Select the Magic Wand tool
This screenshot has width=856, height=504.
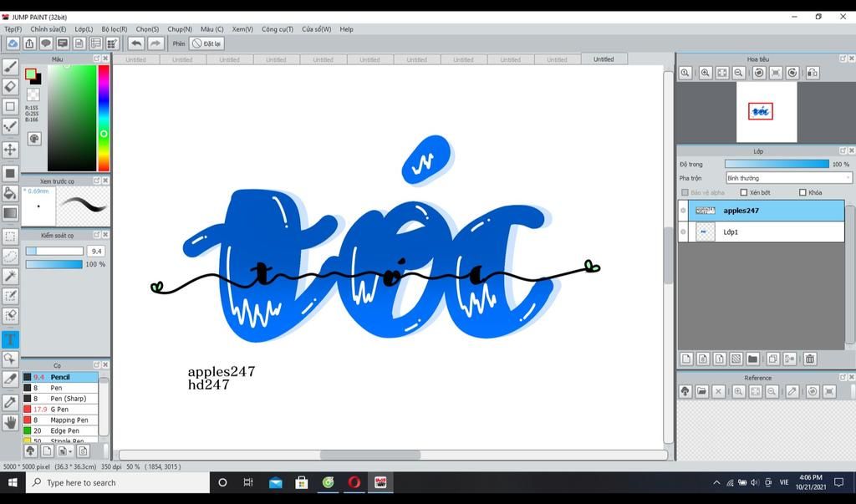click(10, 276)
